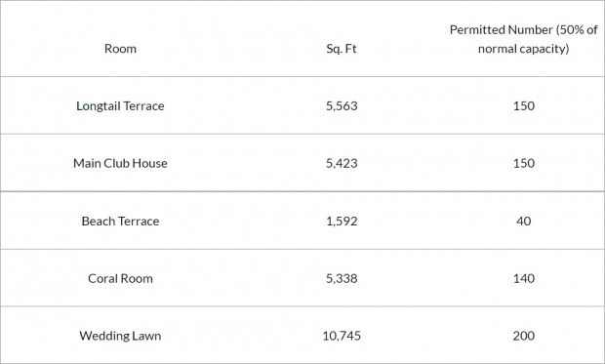
Task: Select the Wedding Lawn cell
Action: coord(120,336)
